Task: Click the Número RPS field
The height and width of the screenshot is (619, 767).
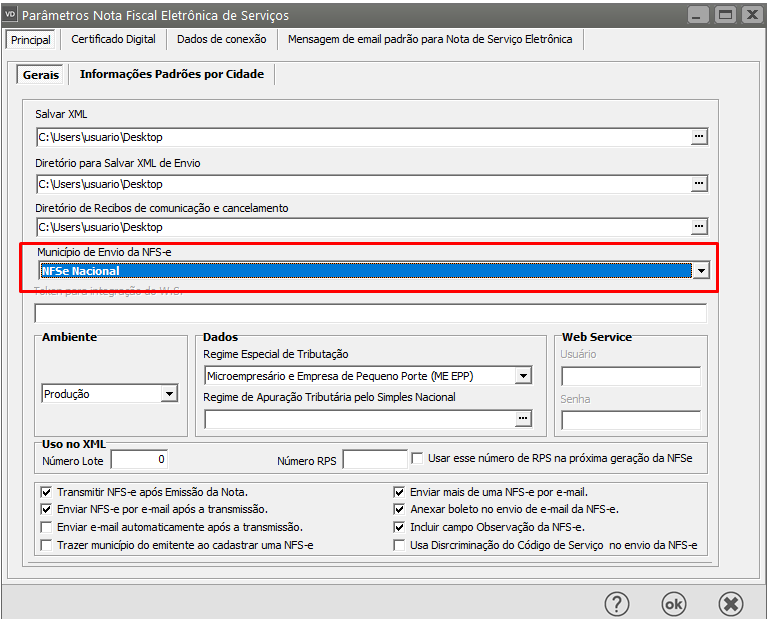Action: click(x=375, y=459)
